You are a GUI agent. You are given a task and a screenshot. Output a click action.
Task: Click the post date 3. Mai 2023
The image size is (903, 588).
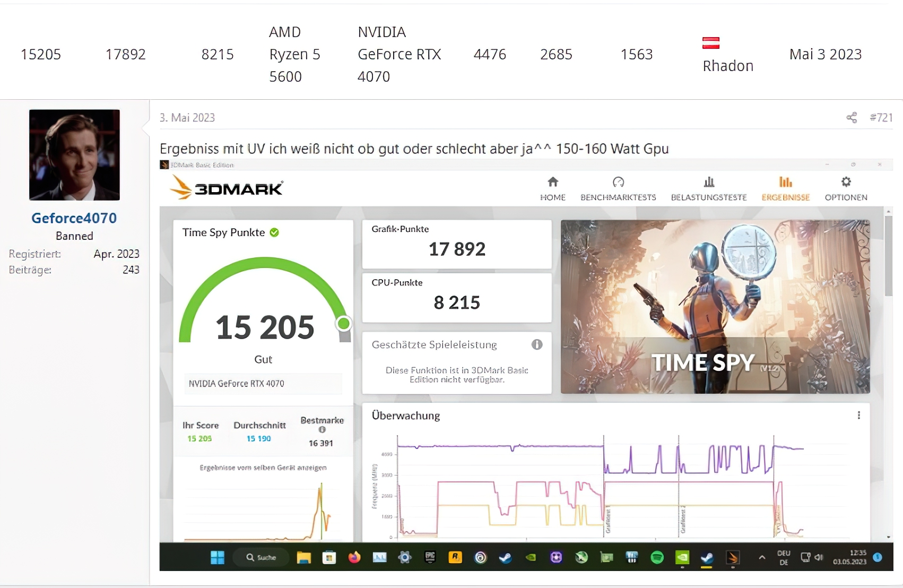pyautogui.click(x=187, y=117)
